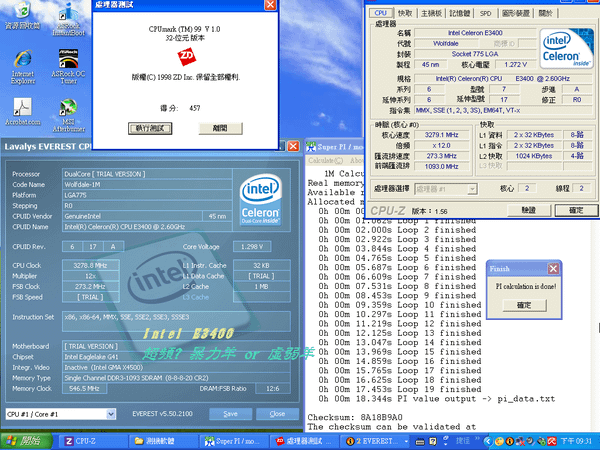Click the PI value output pi_data.txt line
Screen dimensions: 600x450
[x=437, y=399]
